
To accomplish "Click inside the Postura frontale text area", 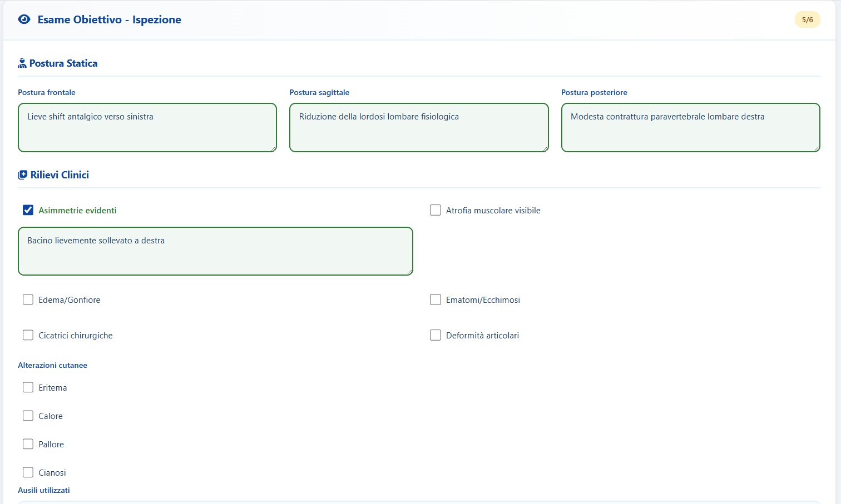I will [147, 127].
